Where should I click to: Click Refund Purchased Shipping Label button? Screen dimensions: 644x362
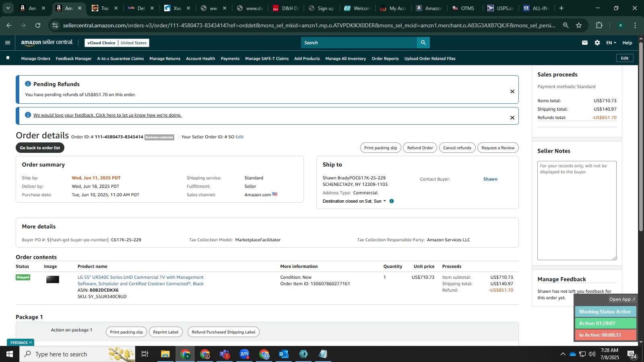[223, 332]
